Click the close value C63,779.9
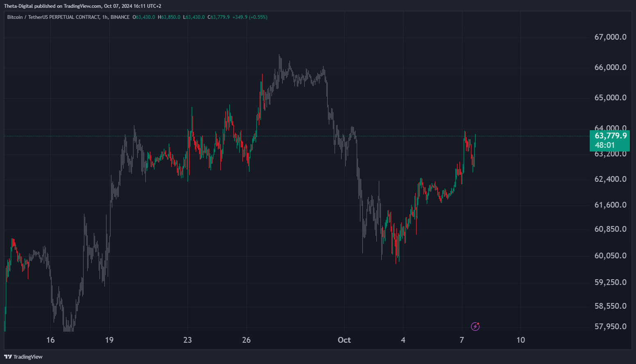This screenshot has width=636, height=364. tap(219, 17)
